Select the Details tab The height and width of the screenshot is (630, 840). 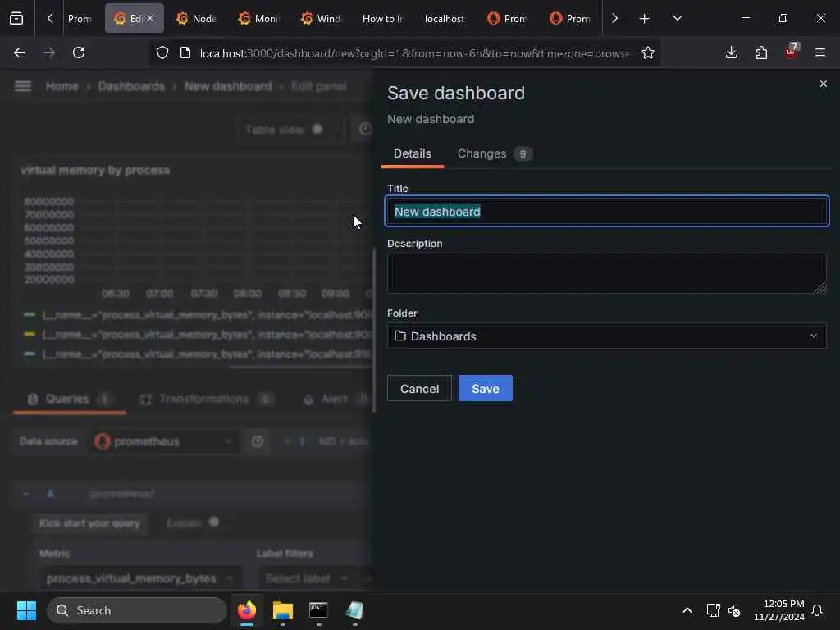tap(412, 153)
